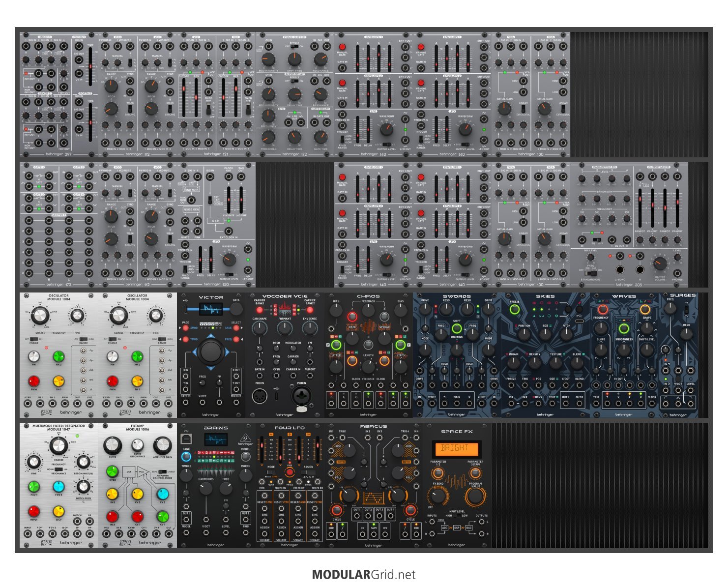Click the YMOD button on the Victor module
Image resolution: width=728 pixels, height=585 pixels.
coord(186,339)
